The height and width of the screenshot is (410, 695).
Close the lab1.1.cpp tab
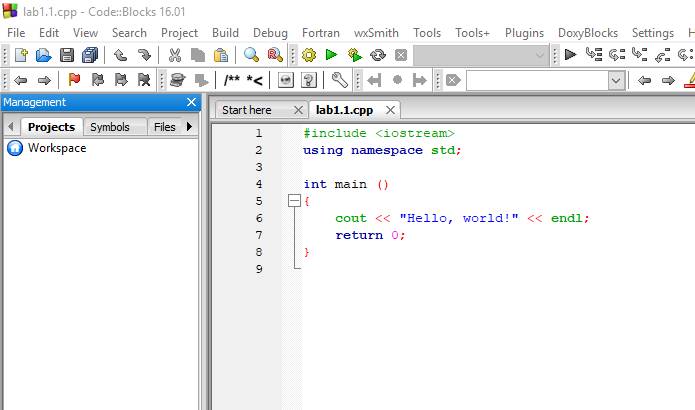(x=390, y=110)
